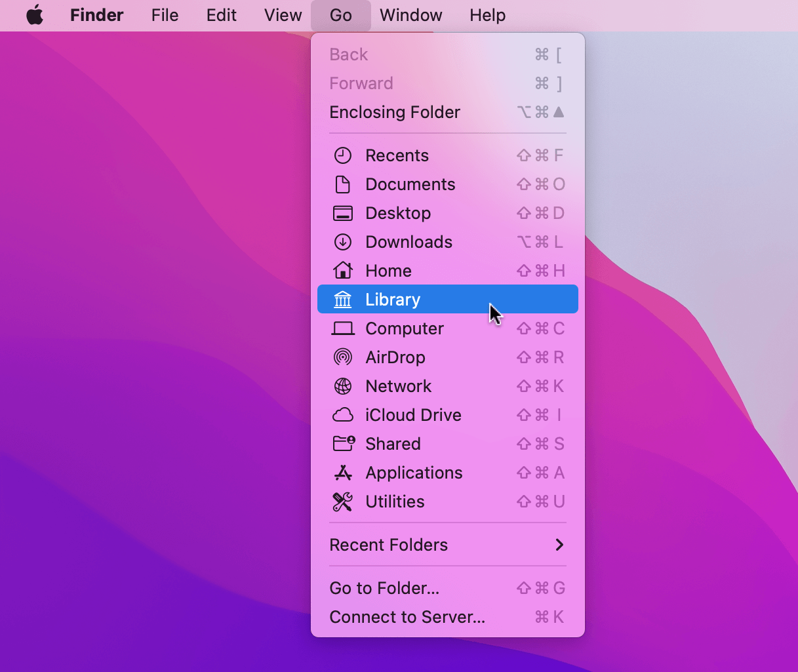This screenshot has height=672, width=798.
Task: Go to the Downloads folder
Action: pos(448,242)
